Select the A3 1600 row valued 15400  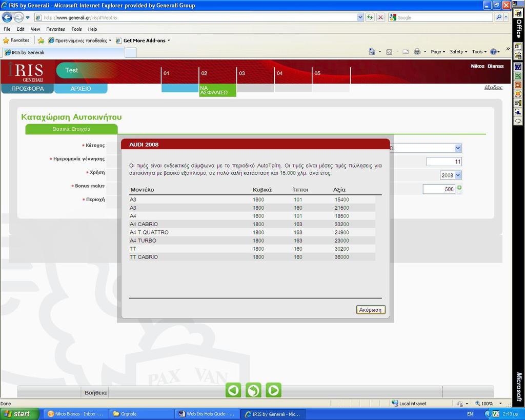point(252,199)
